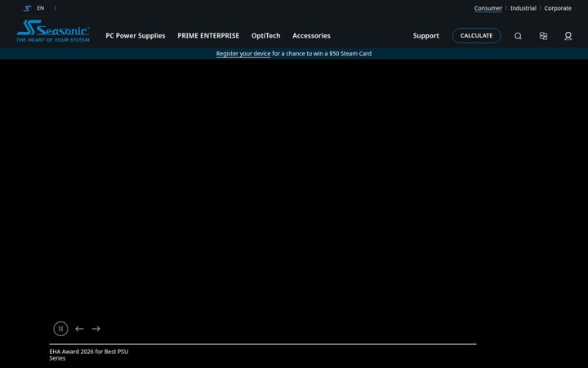The width and height of the screenshot is (588, 368).
Task: Click the small Seasonic S icon beside EN
Action: coord(27,8)
